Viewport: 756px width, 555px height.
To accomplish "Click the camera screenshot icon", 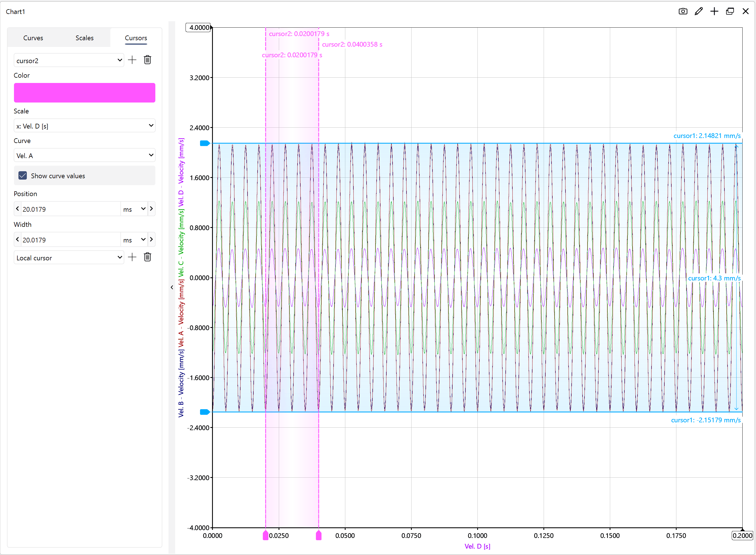I will pyautogui.click(x=683, y=11).
